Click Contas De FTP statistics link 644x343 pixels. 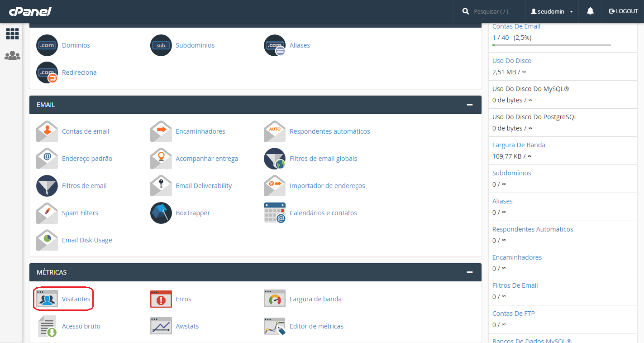pyautogui.click(x=514, y=314)
